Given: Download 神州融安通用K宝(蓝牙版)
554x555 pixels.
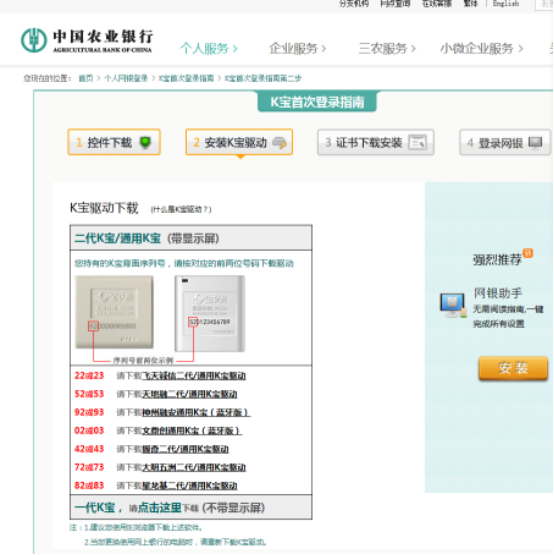Looking at the screenshot, I should [x=196, y=412].
